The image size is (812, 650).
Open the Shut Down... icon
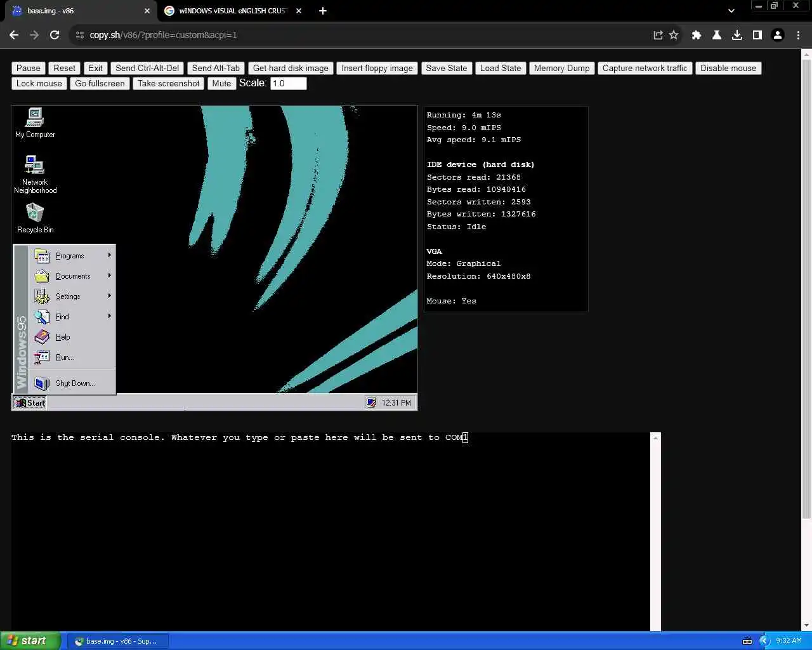[x=42, y=383]
